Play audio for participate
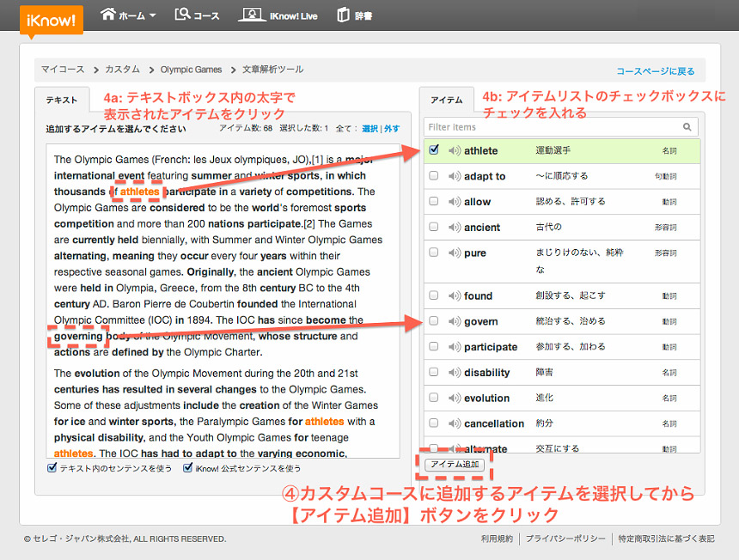Viewport: 739px width, 560px height. pos(455,347)
